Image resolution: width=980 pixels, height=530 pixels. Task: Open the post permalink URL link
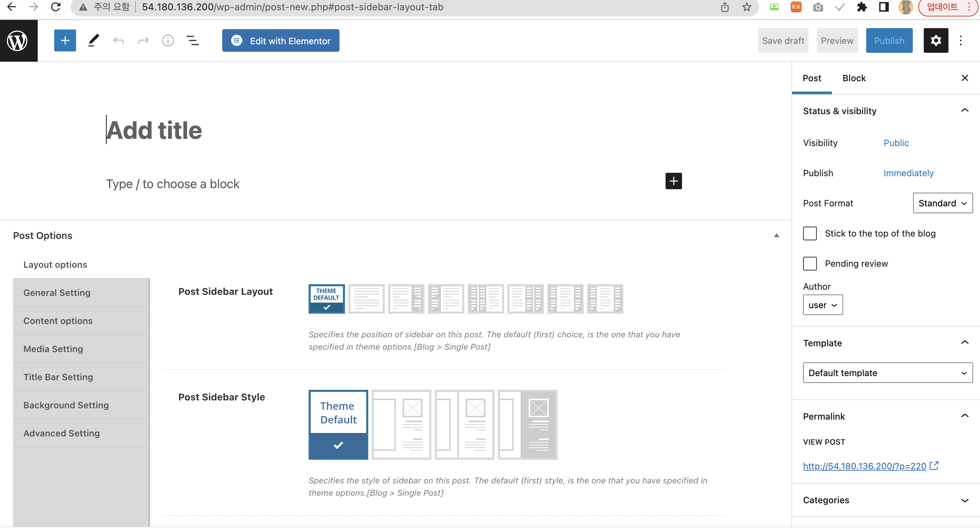click(x=864, y=466)
